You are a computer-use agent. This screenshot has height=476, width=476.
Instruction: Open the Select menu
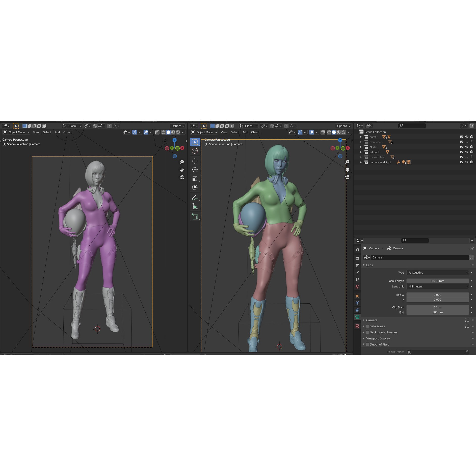click(235, 132)
